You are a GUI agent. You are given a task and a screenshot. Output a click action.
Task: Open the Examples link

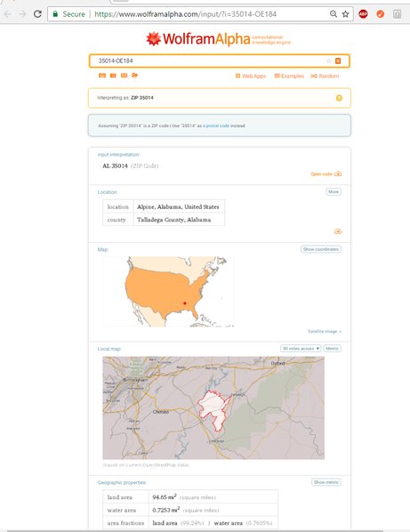tap(289, 76)
